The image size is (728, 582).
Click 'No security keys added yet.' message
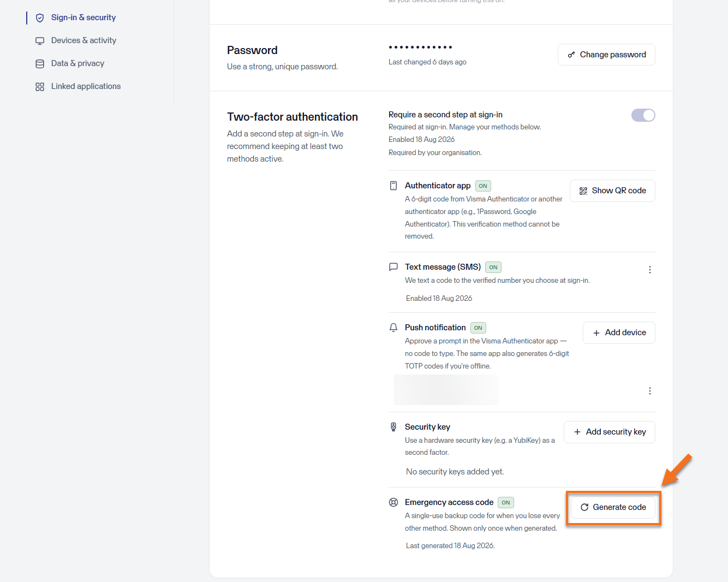click(455, 472)
